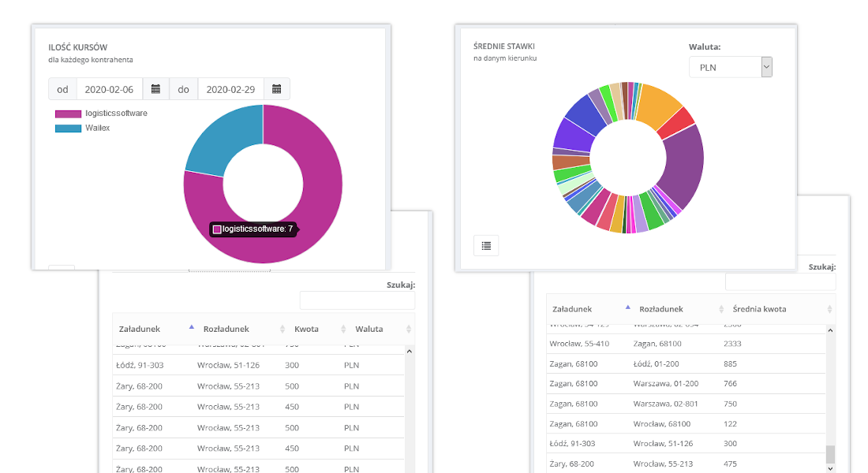Toggle the Wailex legend series
The width and height of the screenshot is (868, 473).
tap(83, 128)
